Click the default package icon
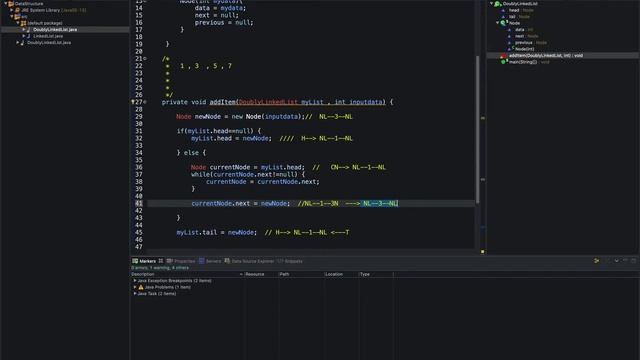Image resolution: width=640 pixels, height=360 pixels. [x=23, y=23]
